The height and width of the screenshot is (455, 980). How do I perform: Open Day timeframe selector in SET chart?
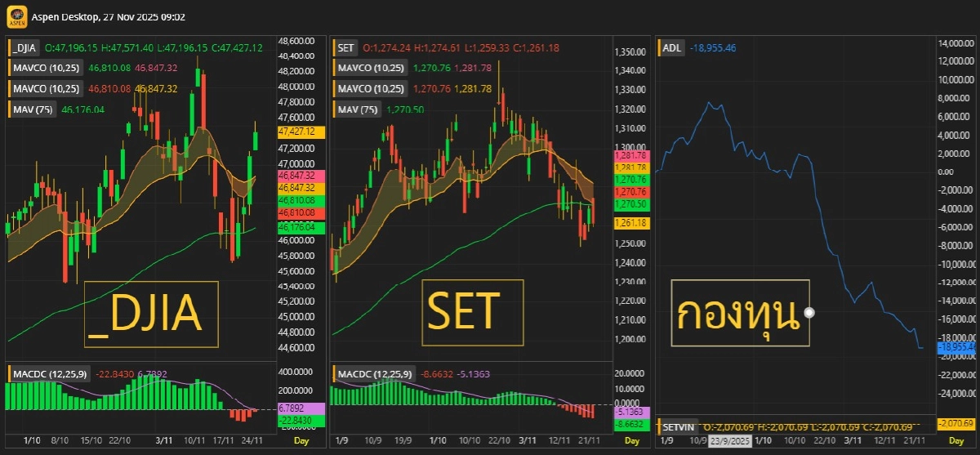pyautogui.click(x=632, y=441)
